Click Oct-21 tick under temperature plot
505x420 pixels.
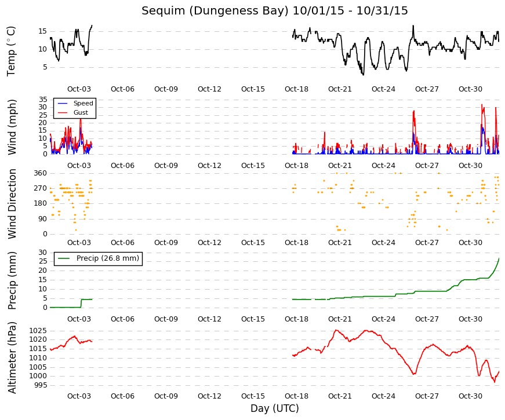[x=340, y=89]
